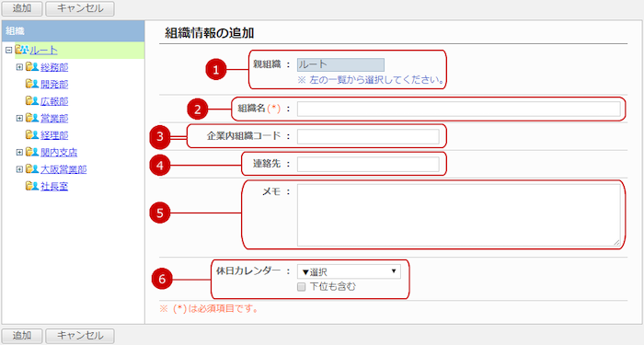Click inside the メモ text area
This screenshot has width=644, height=345.
(x=458, y=214)
